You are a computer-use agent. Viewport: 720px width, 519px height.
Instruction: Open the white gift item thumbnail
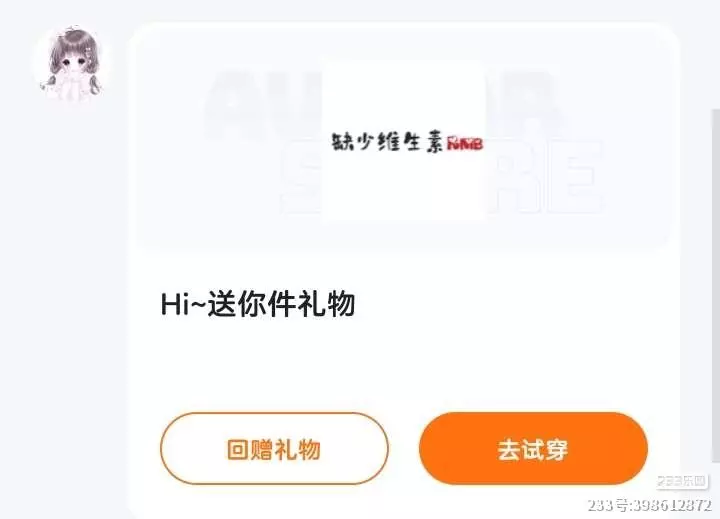(404, 141)
